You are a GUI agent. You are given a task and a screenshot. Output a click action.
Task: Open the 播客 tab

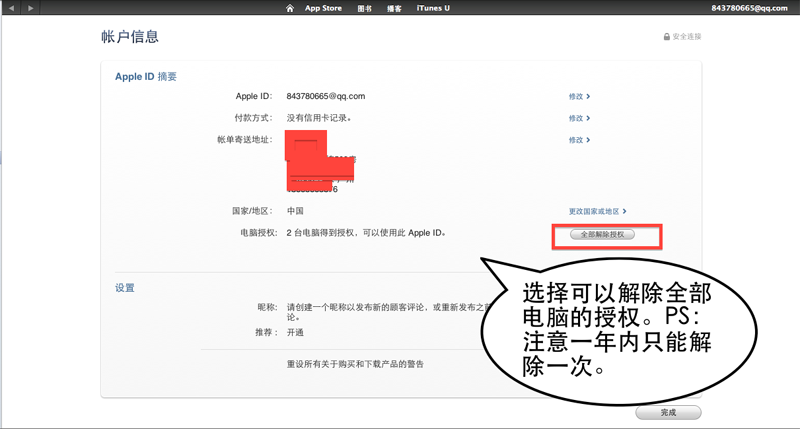(x=394, y=8)
